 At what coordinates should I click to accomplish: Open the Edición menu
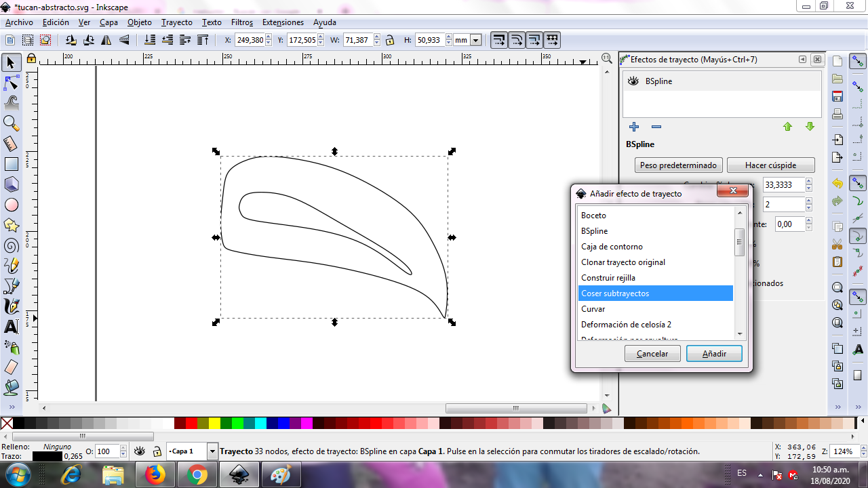(56, 22)
